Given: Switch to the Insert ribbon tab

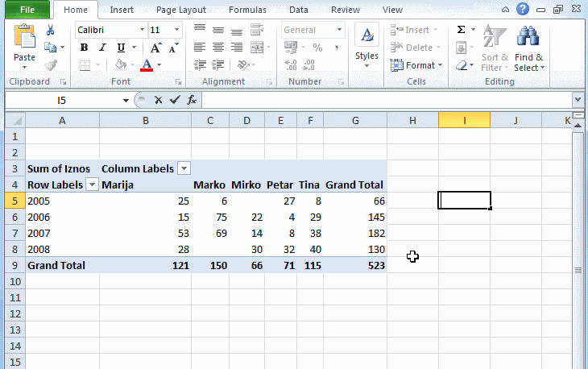Looking at the screenshot, I should [x=122, y=10].
